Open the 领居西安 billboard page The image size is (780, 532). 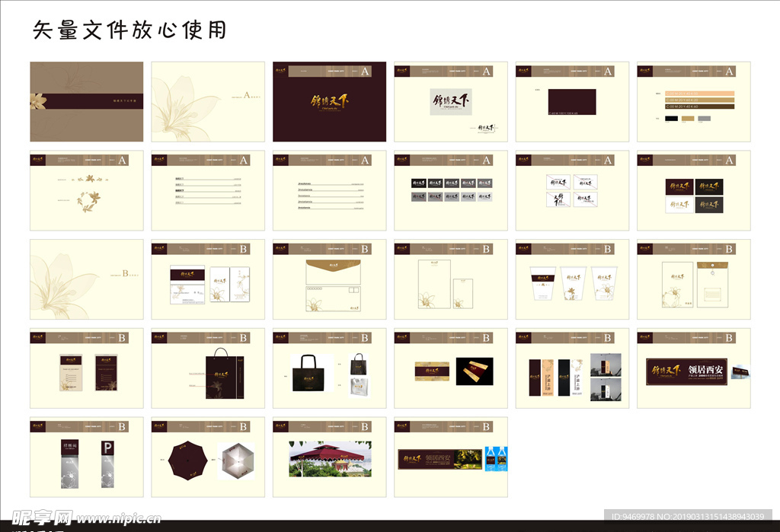point(693,368)
